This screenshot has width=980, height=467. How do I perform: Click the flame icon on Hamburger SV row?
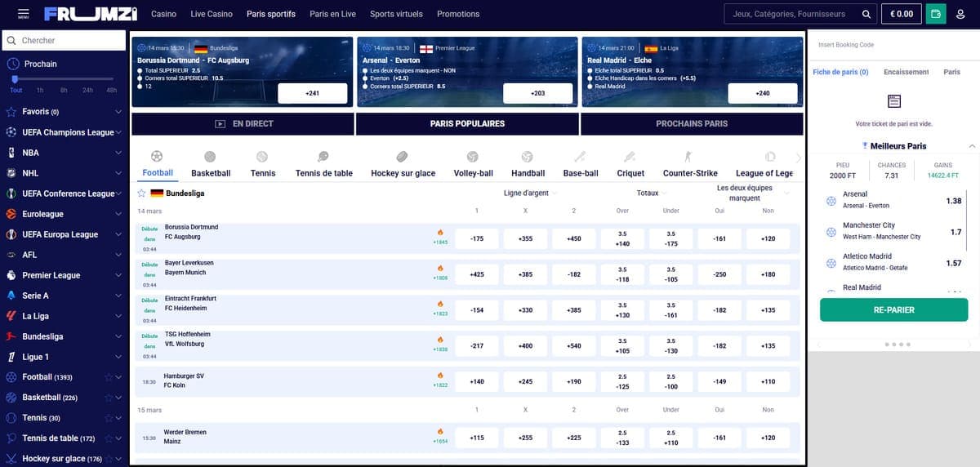(x=440, y=376)
